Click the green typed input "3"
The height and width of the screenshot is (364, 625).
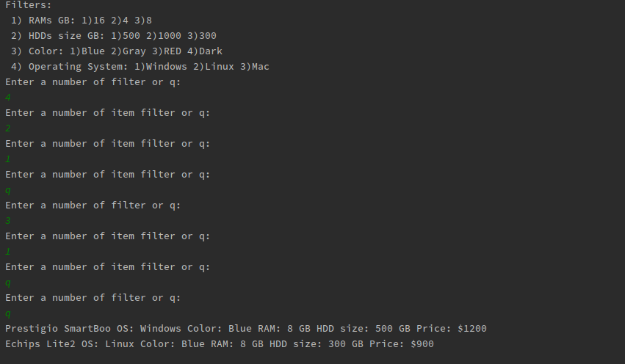[x=8, y=221]
